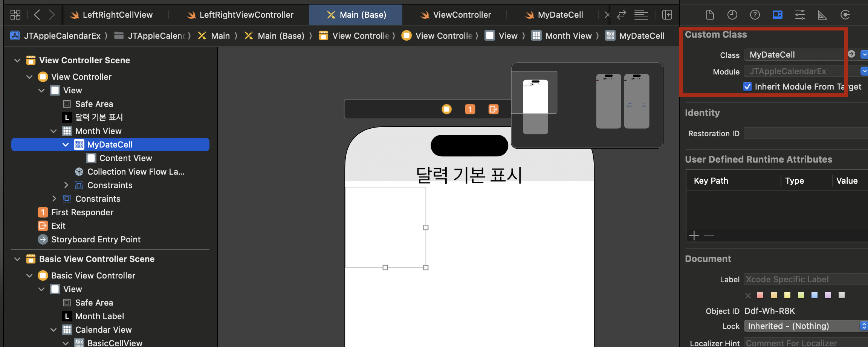The height and width of the screenshot is (347, 868).
Task: Choose the blue label color
Action: (815, 295)
